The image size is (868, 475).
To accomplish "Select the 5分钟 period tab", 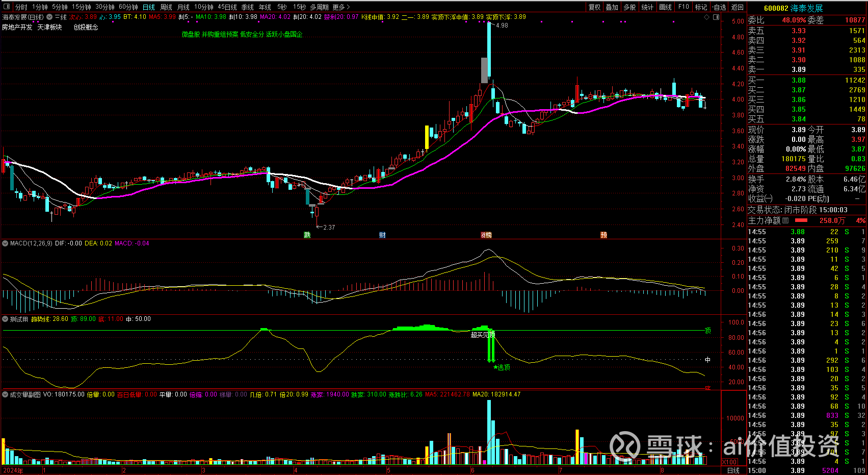I will (x=60, y=7).
